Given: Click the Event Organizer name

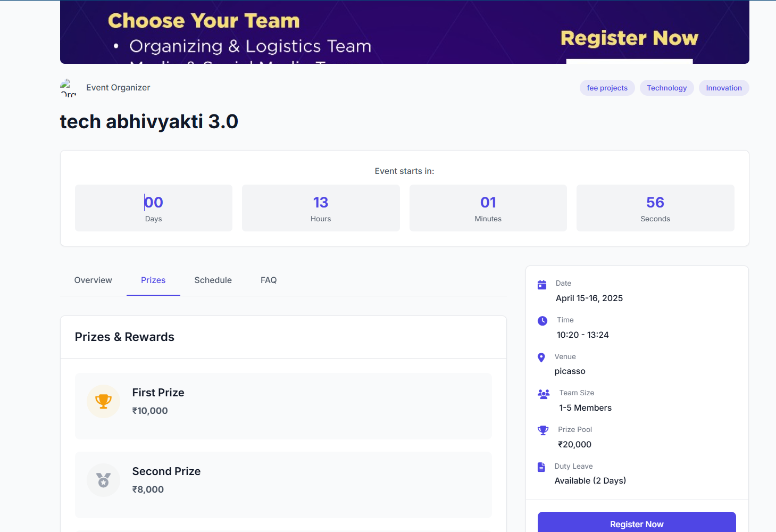Looking at the screenshot, I should click(x=118, y=88).
